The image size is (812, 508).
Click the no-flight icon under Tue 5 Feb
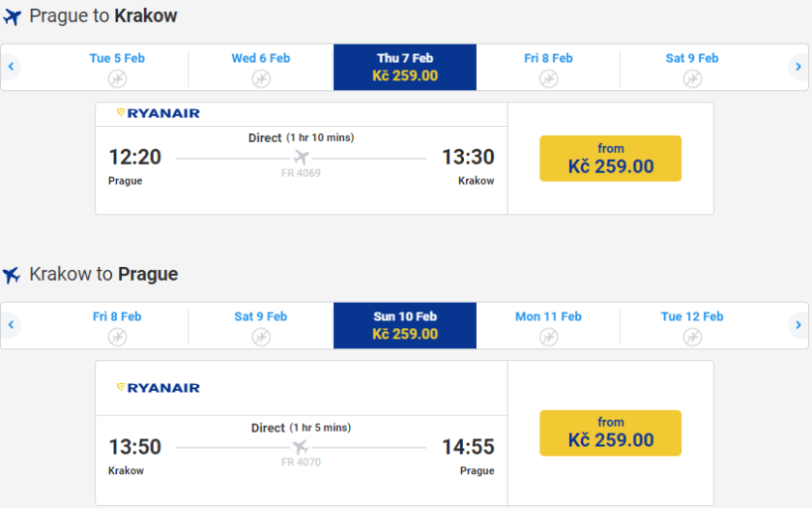pyautogui.click(x=117, y=78)
